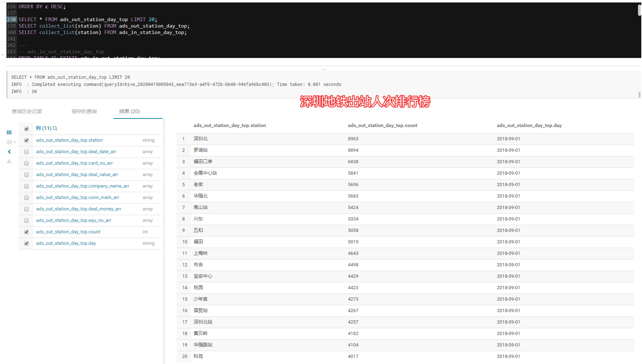Switch to the 保存的查询 tab

coord(84,111)
